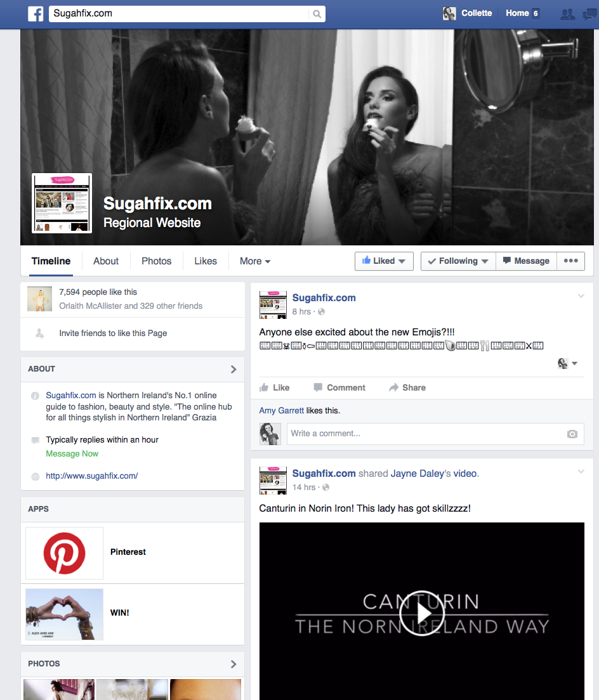Image resolution: width=599 pixels, height=700 pixels.
Task: Click the Sugahfix.com name on Emojis post
Action: (x=324, y=298)
